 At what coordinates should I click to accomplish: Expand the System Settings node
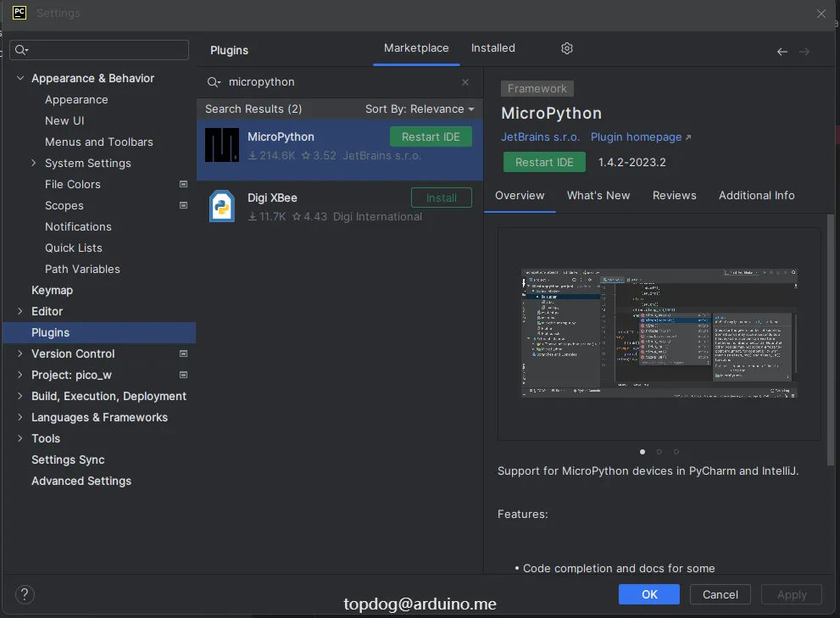point(34,163)
